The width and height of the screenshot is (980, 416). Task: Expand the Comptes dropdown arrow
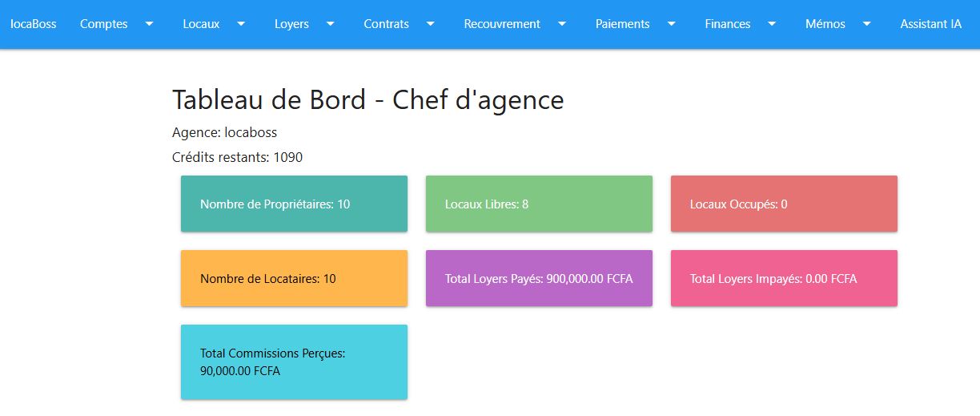pyautogui.click(x=149, y=24)
